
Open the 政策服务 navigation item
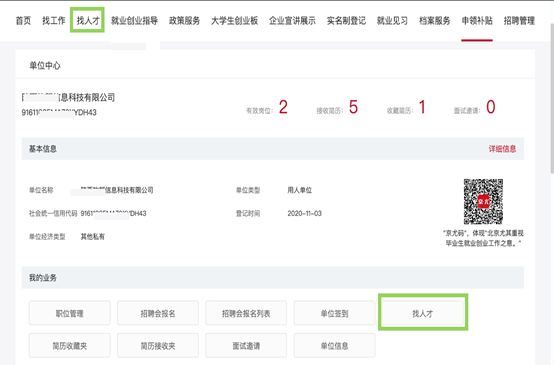(x=184, y=21)
